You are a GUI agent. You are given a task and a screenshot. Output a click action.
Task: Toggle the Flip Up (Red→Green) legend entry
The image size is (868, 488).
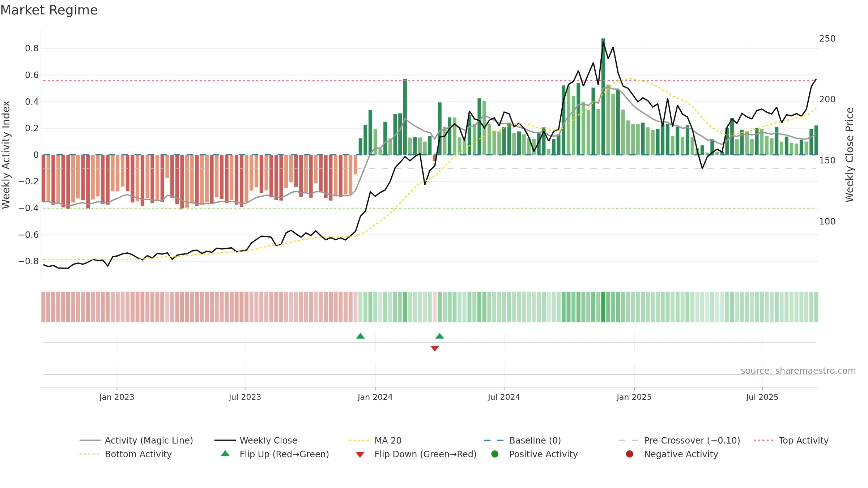275,454
